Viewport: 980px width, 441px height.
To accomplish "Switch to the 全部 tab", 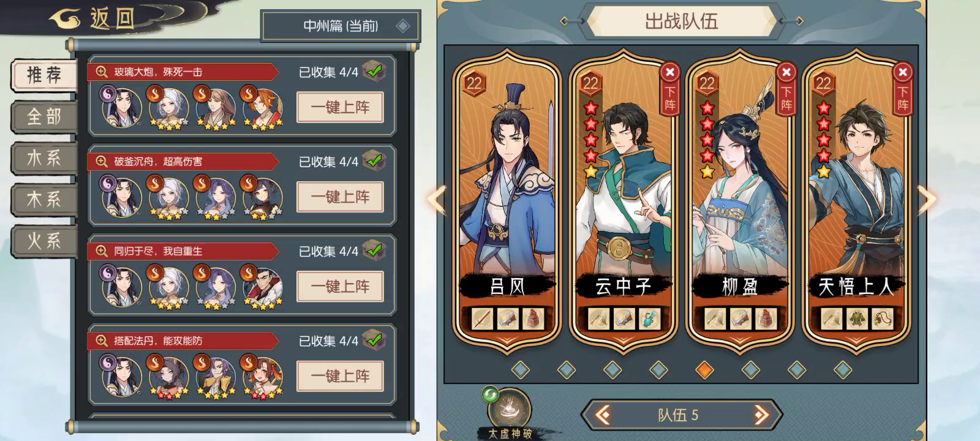I will (x=44, y=116).
